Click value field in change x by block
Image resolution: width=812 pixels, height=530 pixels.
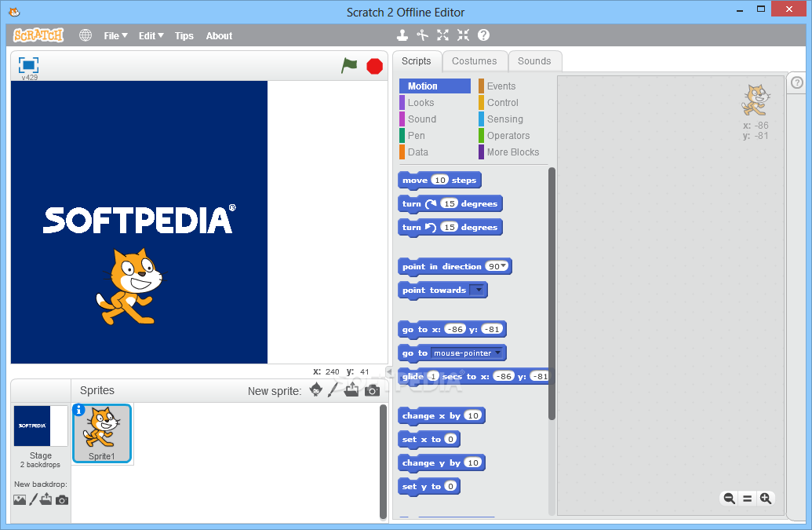point(473,415)
